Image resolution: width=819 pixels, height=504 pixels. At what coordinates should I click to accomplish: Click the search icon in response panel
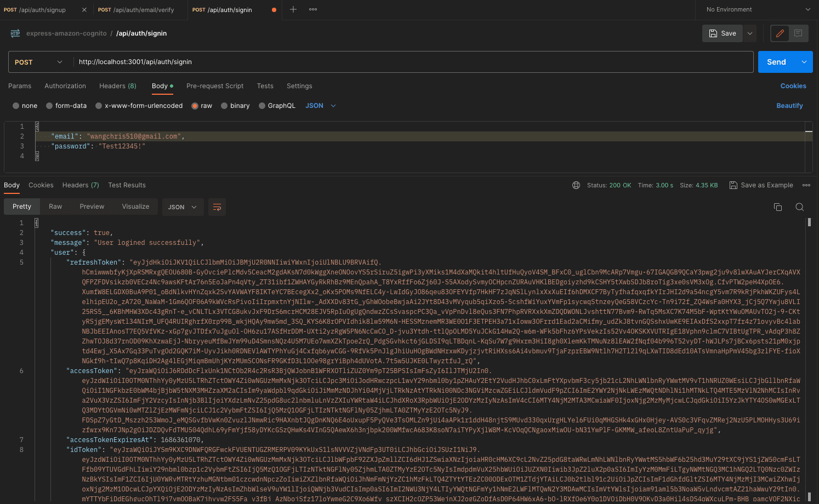[799, 207]
